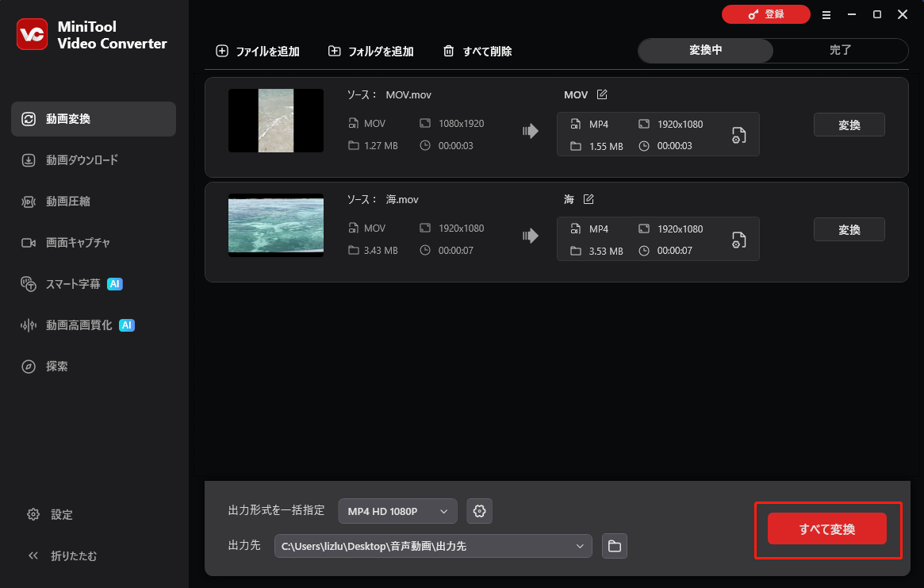
Task: Open the 動画変換 section in sidebar
Action: [93, 119]
